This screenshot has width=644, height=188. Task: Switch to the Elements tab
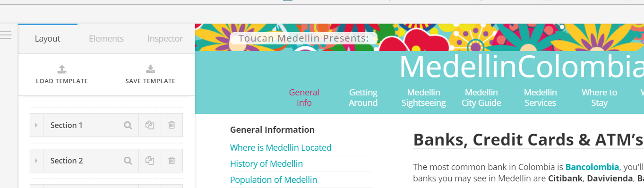[x=106, y=39]
